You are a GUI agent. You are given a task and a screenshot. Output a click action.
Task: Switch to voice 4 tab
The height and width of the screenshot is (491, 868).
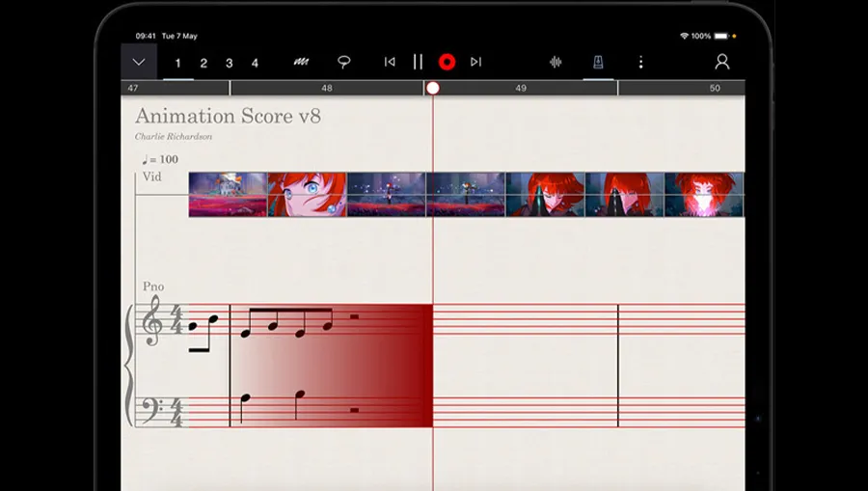pos(255,63)
